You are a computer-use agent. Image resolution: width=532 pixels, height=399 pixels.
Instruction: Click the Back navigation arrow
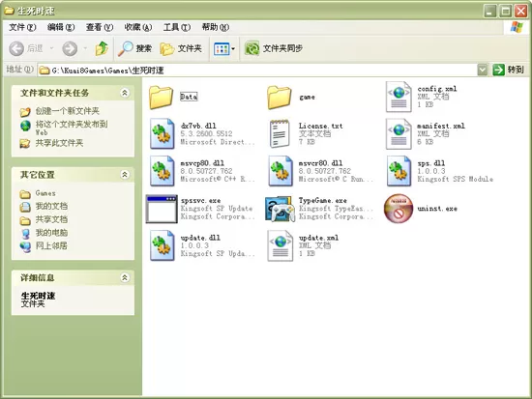(16, 48)
